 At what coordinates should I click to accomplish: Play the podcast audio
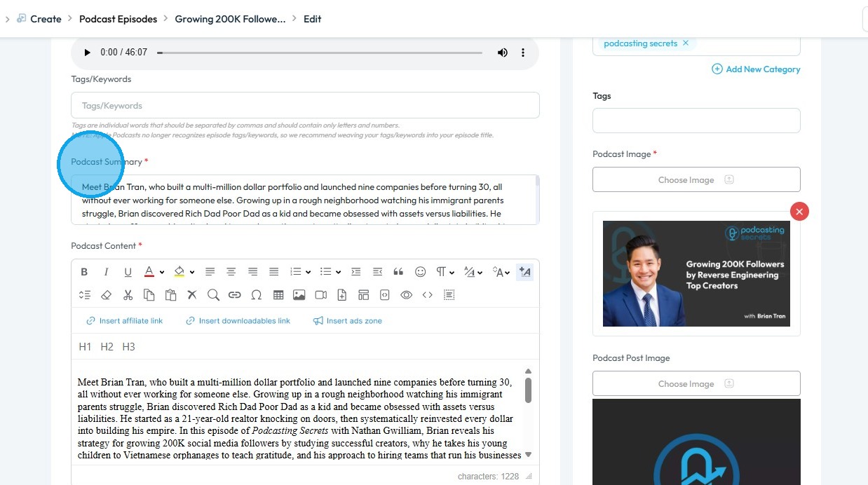[x=87, y=53]
